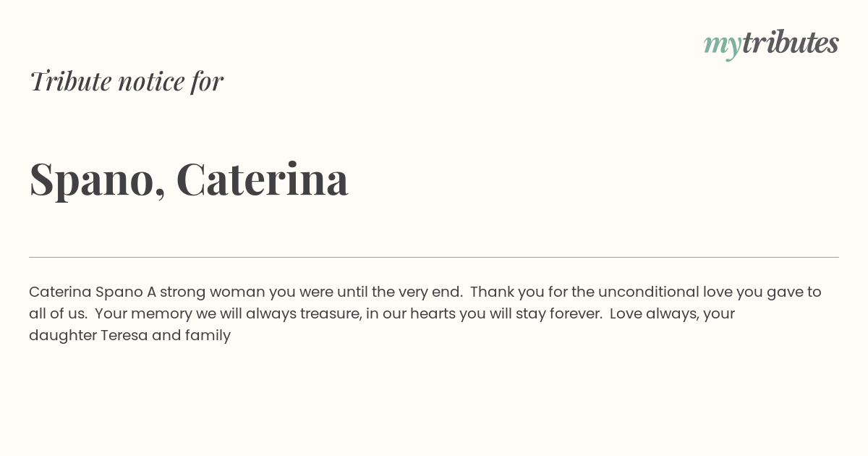Click the name "Teresa" in message

coord(124,336)
